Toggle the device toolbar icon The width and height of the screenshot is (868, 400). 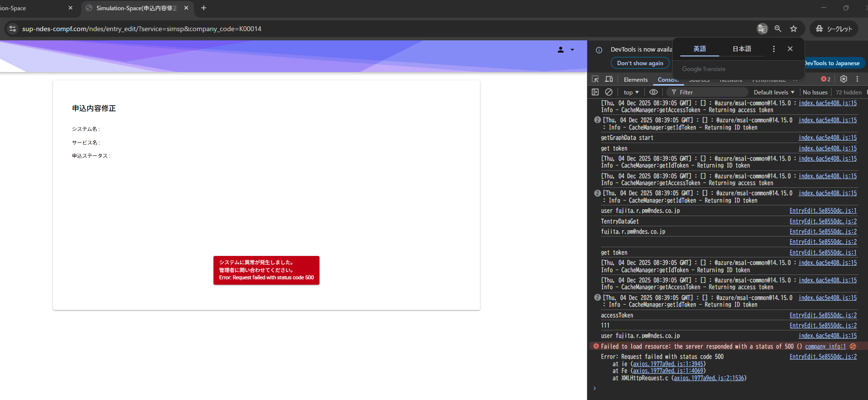609,79
